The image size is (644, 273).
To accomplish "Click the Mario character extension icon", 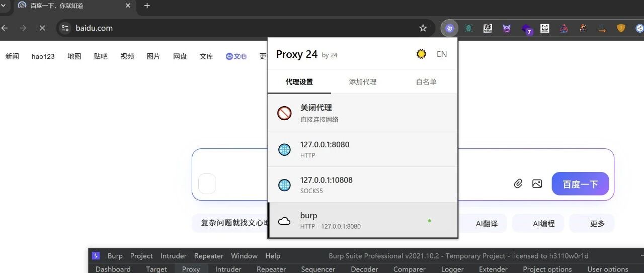I will (583, 29).
